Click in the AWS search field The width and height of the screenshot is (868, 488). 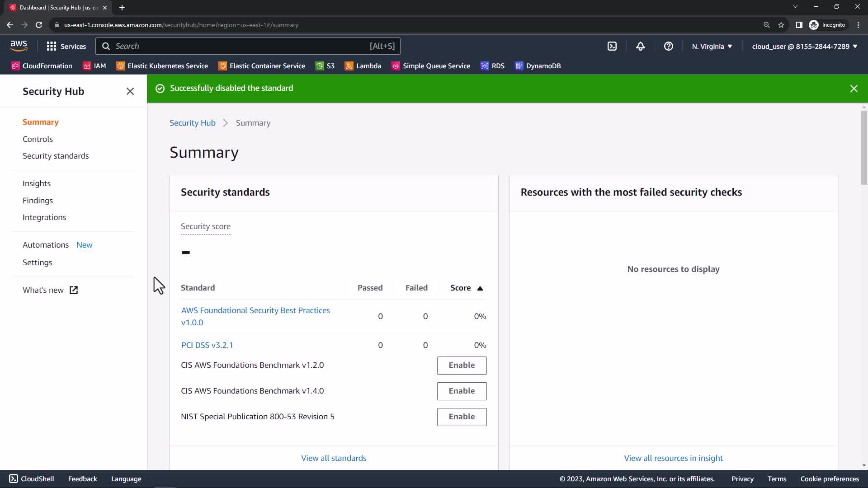pyautogui.click(x=240, y=46)
